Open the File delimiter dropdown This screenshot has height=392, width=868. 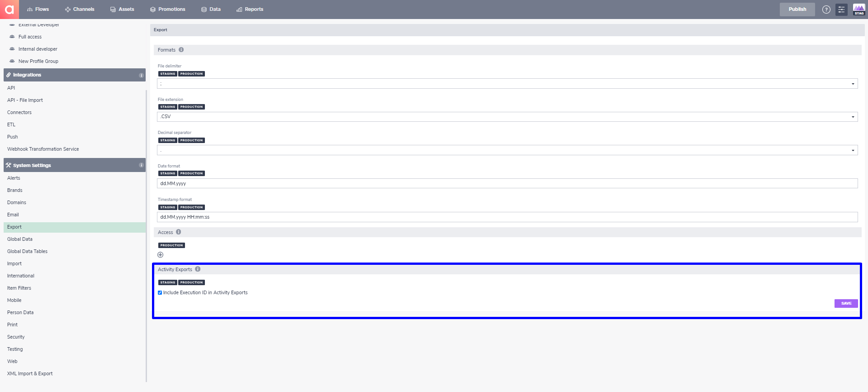pyautogui.click(x=507, y=84)
